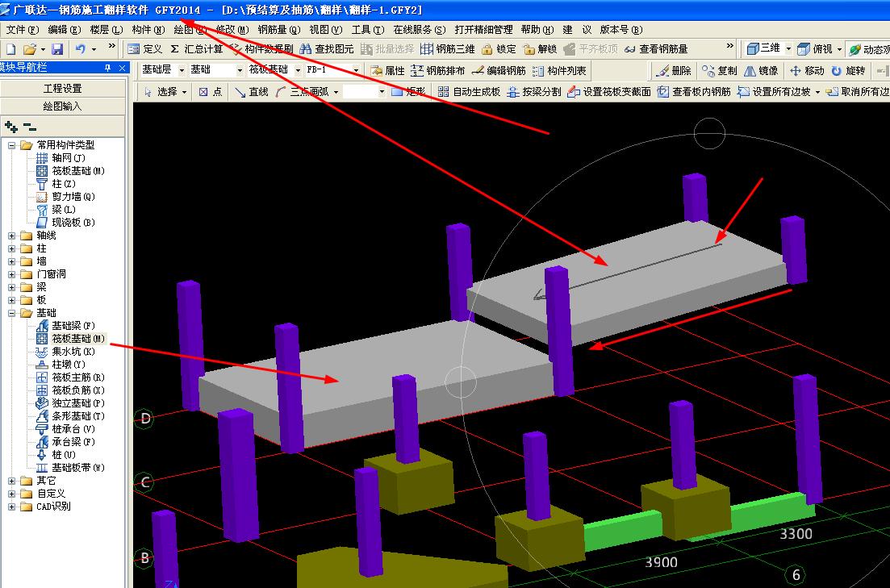Expand the 墙 tree node
890x588 pixels.
click(11, 261)
